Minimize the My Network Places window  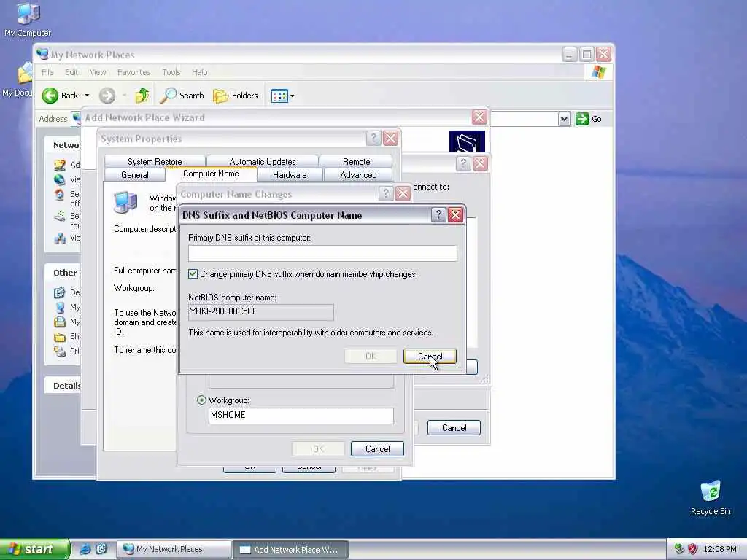(x=569, y=54)
